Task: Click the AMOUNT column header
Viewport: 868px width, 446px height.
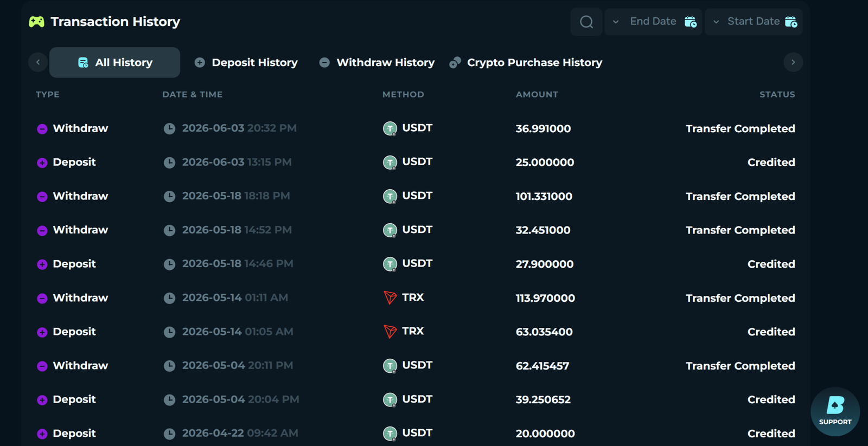Action: click(537, 94)
